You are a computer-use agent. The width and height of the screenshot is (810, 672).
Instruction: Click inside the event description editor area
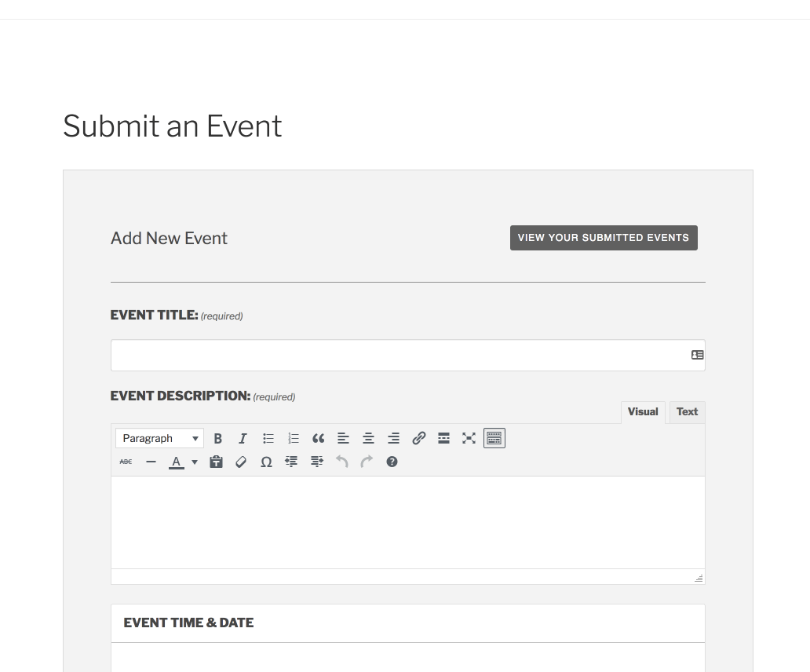pyautogui.click(x=407, y=522)
